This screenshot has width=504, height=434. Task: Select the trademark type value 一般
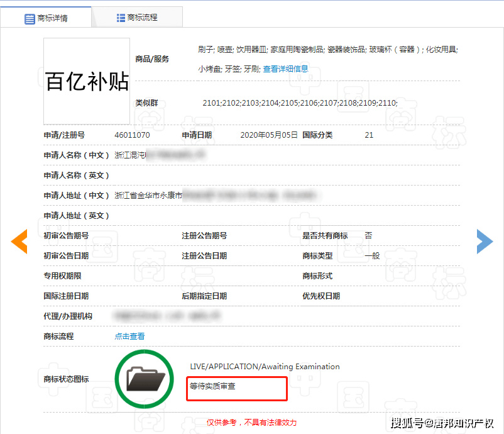coord(372,256)
